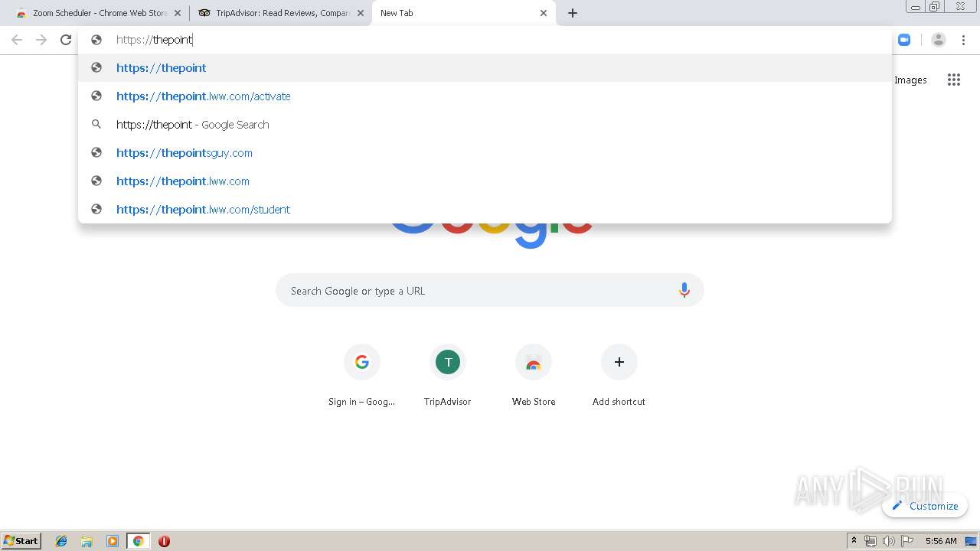Close the New Tab tab

(x=544, y=13)
